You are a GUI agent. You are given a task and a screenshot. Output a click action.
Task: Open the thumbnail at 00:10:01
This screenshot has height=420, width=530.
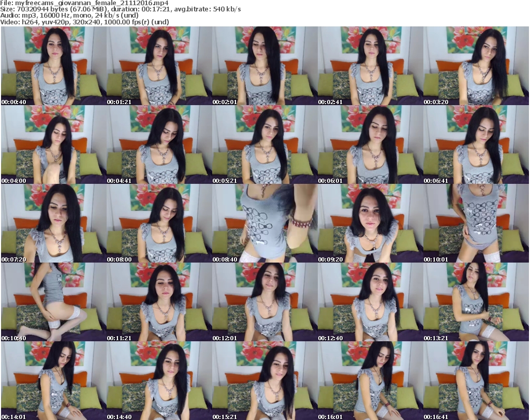point(476,224)
